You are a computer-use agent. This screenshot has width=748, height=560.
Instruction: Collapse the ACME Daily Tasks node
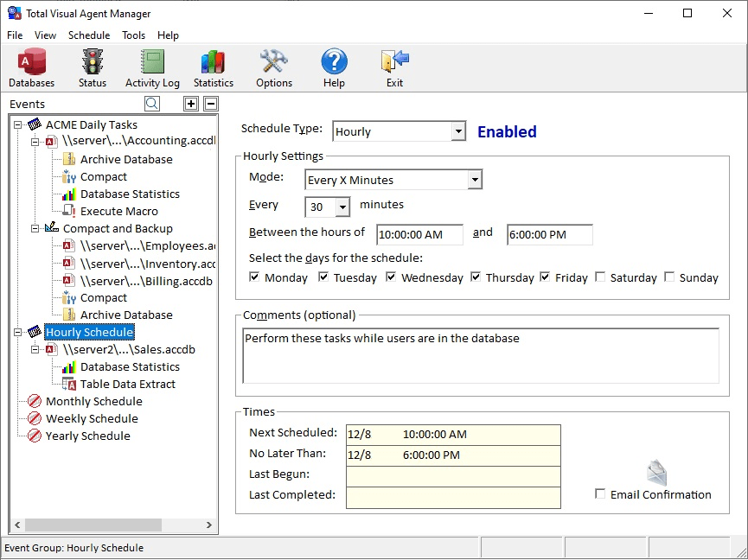[x=18, y=124]
